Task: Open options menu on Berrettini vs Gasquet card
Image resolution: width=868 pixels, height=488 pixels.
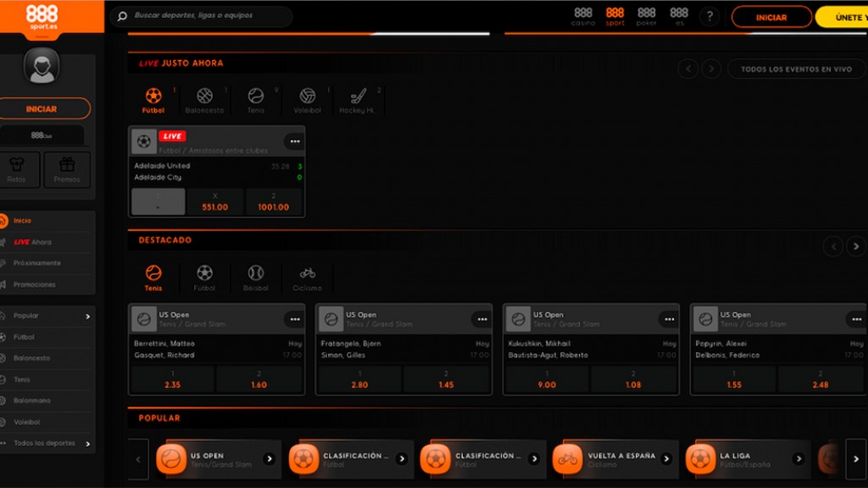Action: point(295,319)
